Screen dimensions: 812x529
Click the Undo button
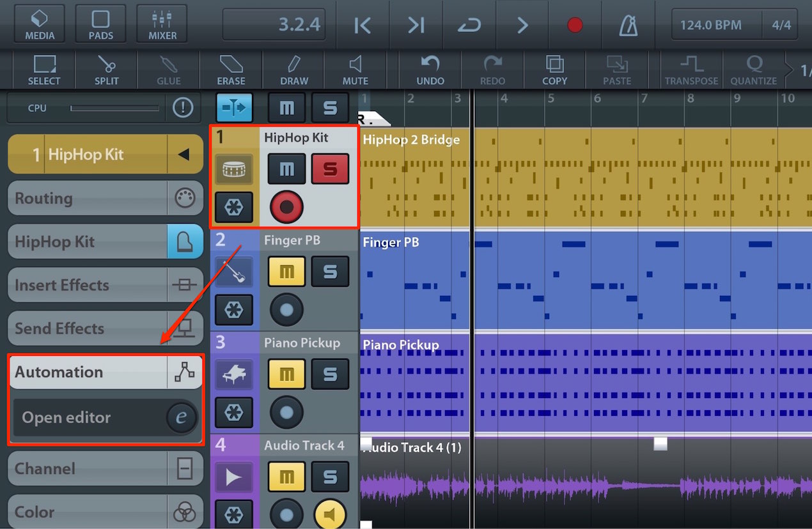(430, 70)
